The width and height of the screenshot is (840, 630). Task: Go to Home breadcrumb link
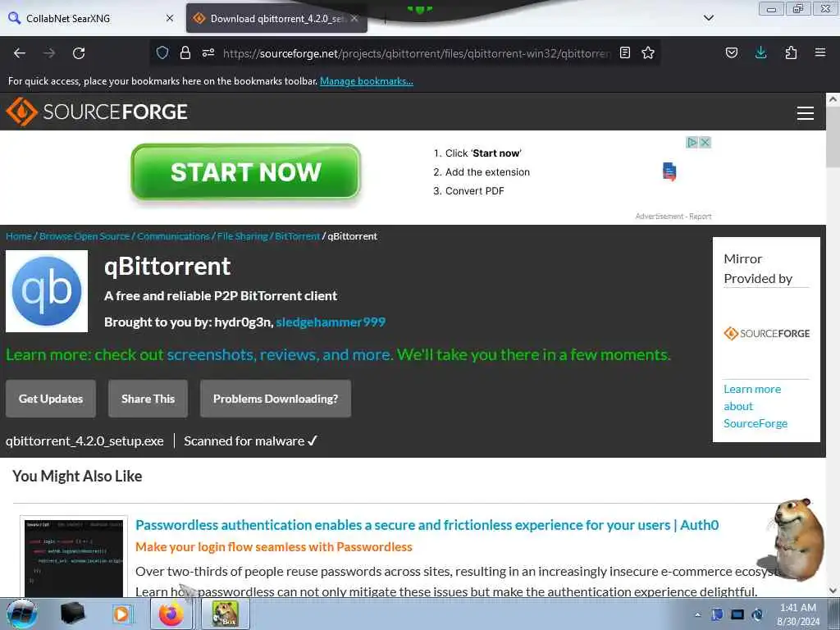click(x=19, y=236)
